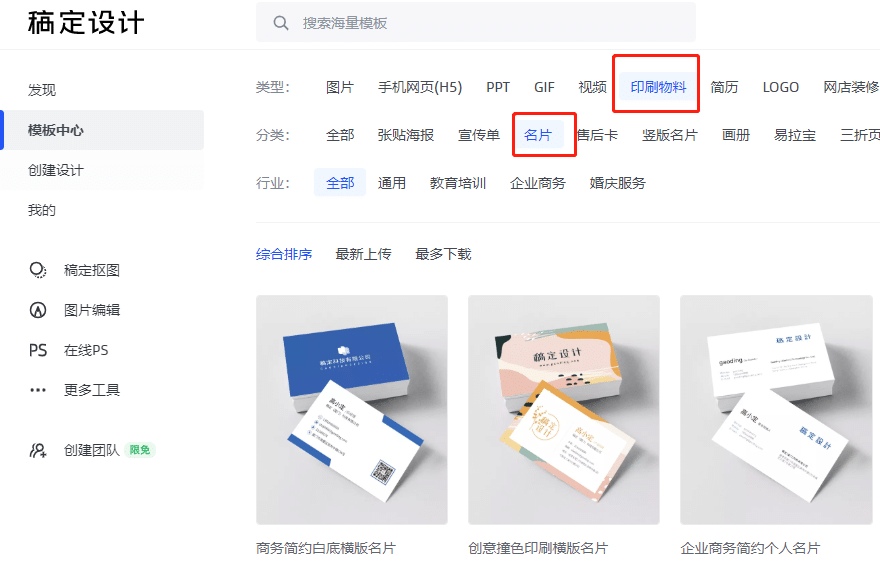Sort by 最多下载

[x=443, y=255]
